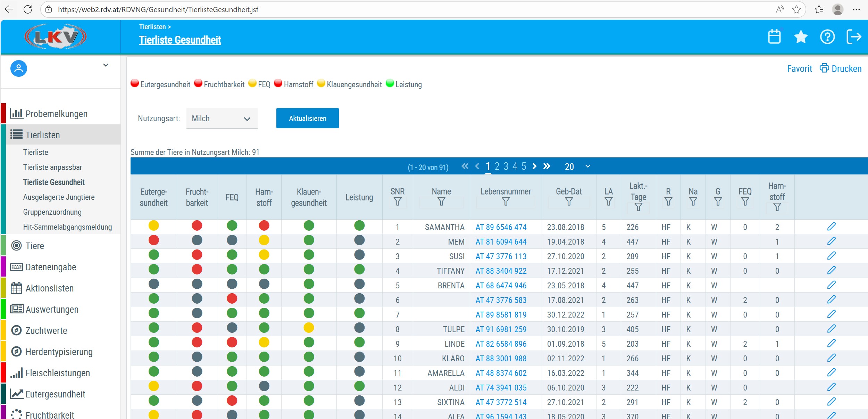Image resolution: width=868 pixels, height=419 pixels.
Task: Open the AT 81 6094 644 link
Action: click(501, 242)
